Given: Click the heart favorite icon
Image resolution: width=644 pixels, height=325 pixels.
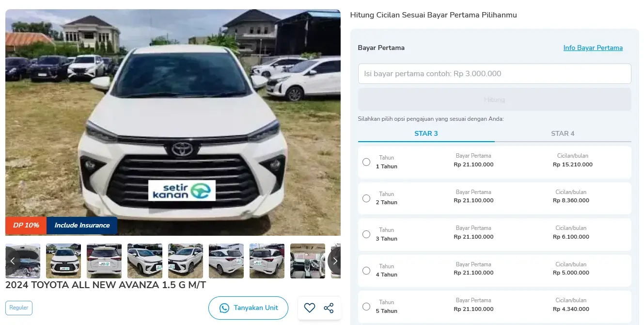Looking at the screenshot, I should [x=309, y=308].
